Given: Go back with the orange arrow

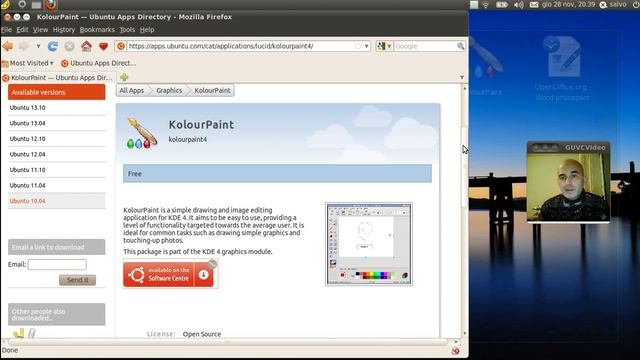Looking at the screenshot, I should tap(8, 46).
